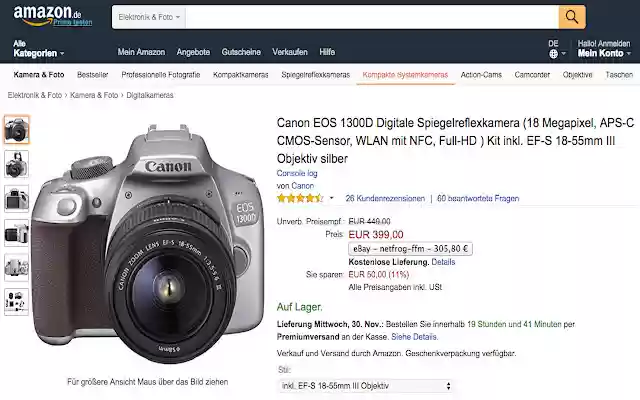Click the Console log link
The image size is (640, 400).
297,173
